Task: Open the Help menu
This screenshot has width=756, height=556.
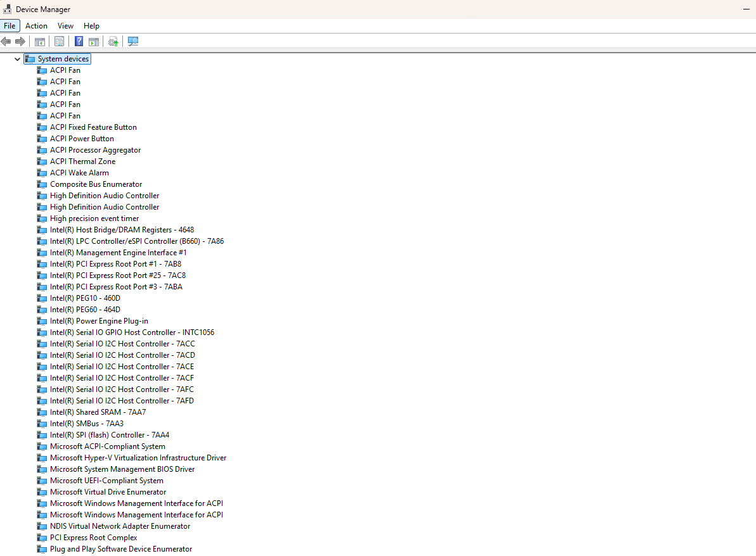Action: (91, 26)
